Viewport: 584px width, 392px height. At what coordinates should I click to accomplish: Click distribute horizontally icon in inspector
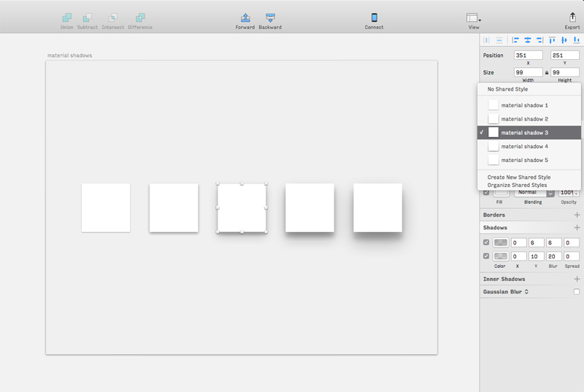pyautogui.click(x=486, y=40)
